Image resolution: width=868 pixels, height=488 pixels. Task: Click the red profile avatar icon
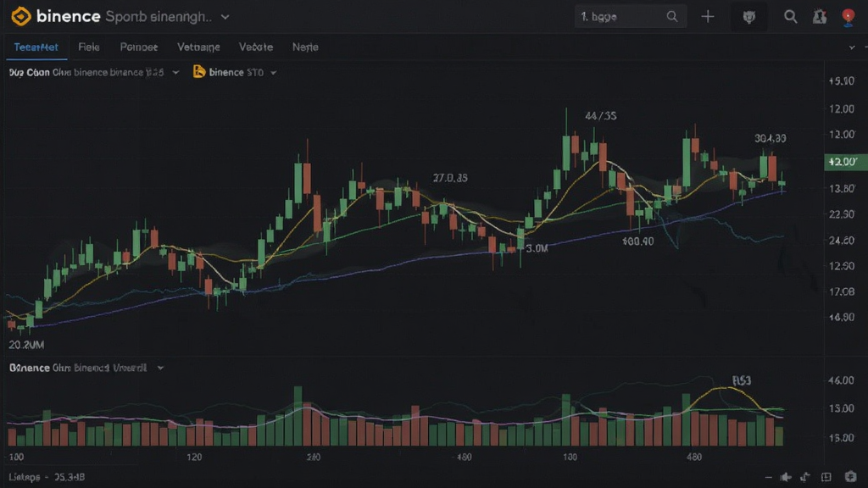[x=848, y=17]
